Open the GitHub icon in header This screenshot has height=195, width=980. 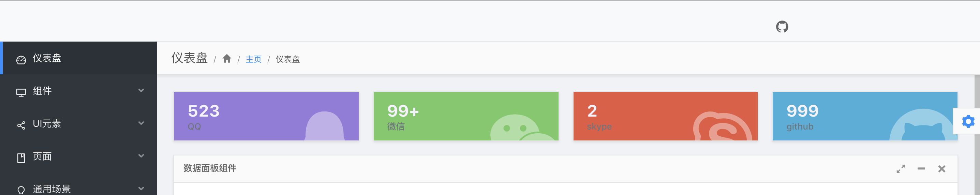[782, 27]
